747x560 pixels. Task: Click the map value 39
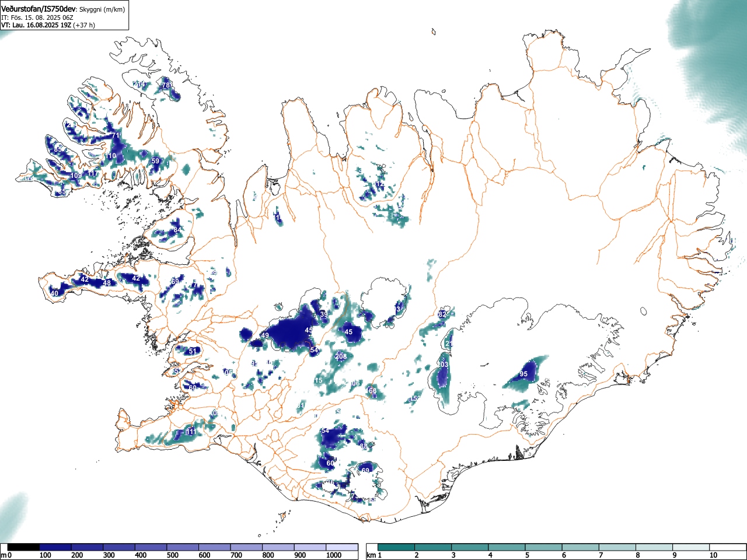324,314
